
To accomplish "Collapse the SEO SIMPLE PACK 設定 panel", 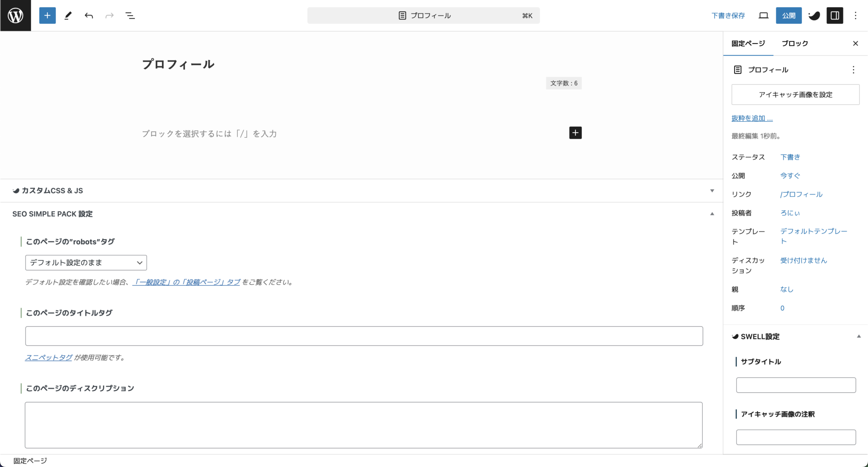I will 712,214.
